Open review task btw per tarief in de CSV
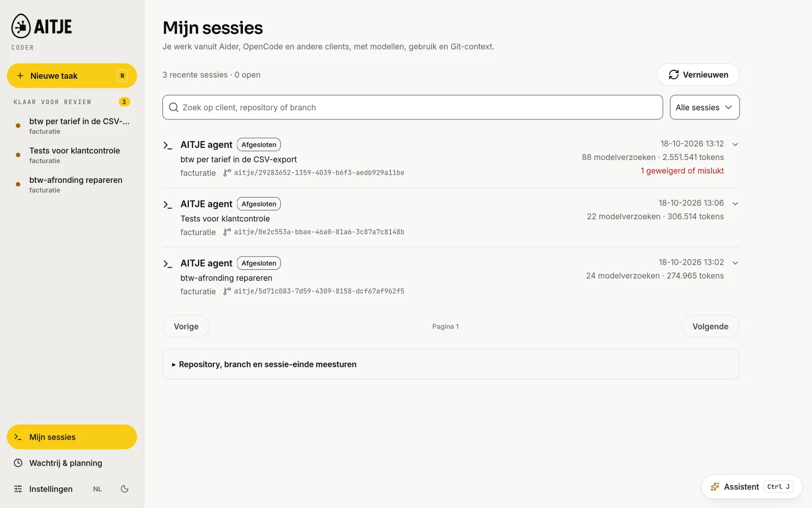This screenshot has width=812, height=508. click(x=72, y=125)
